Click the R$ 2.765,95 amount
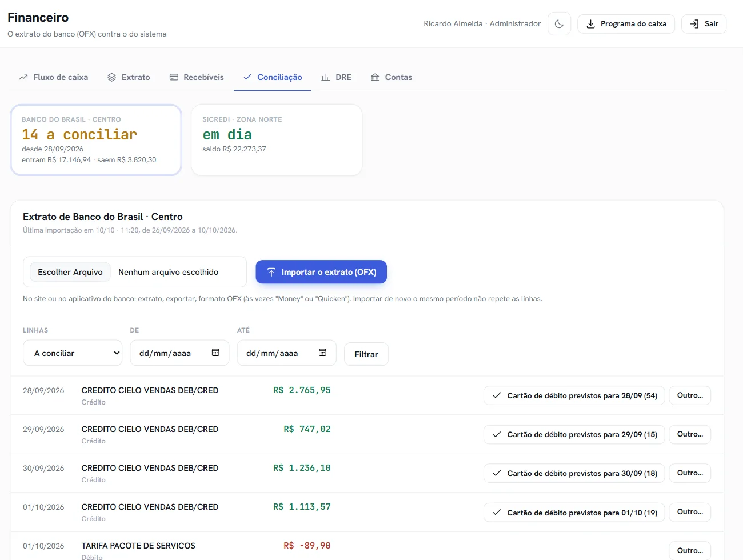The width and height of the screenshot is (743, 560). [x=302, y=390]
